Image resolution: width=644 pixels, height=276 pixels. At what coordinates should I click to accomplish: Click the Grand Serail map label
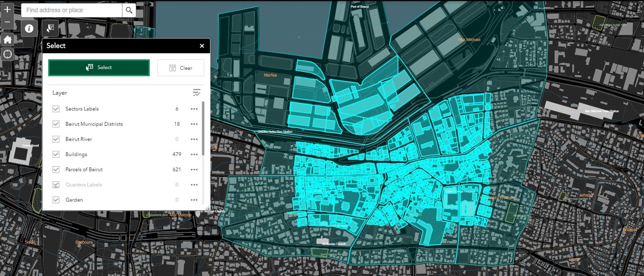(30, 146)
